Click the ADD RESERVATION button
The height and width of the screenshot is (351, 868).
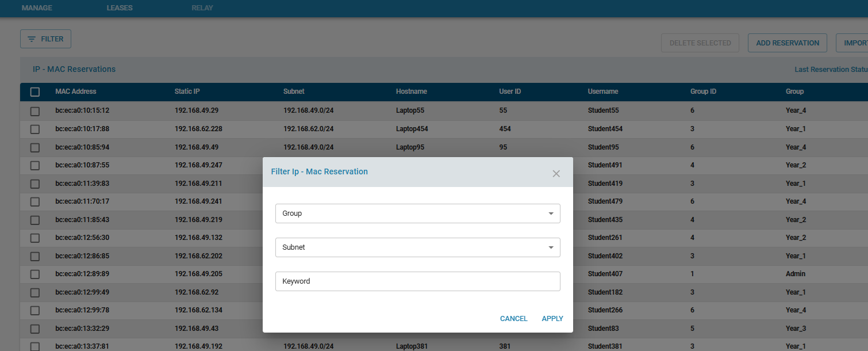788,43
